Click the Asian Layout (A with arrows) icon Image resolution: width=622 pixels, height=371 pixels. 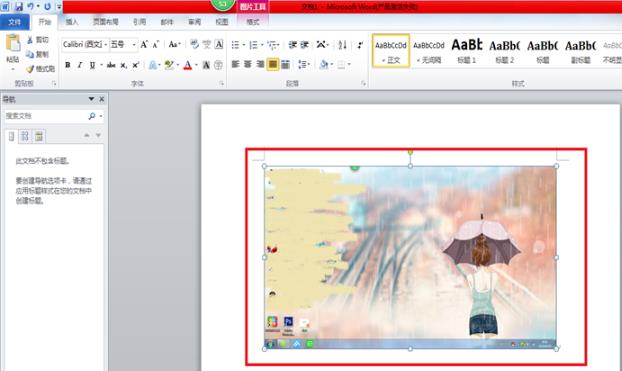321,45
